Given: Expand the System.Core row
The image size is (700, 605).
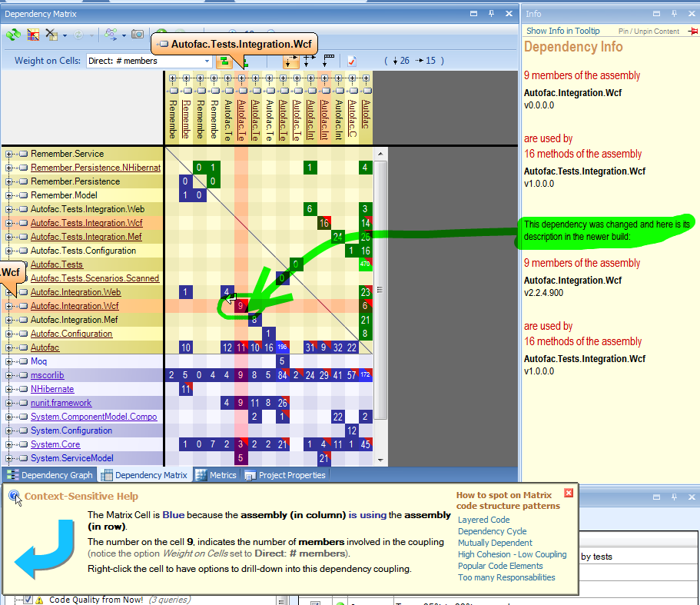Looking at the screenshot, I should (8, 444).
